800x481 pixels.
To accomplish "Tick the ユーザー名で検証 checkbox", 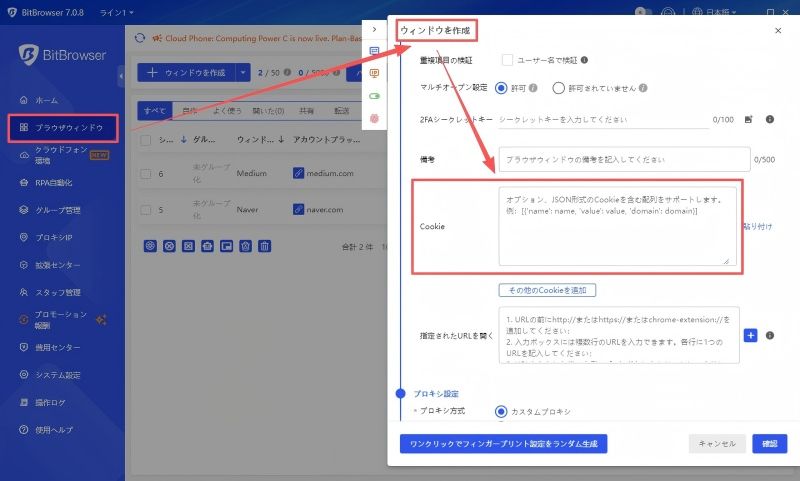I will (x=508, y=60).
